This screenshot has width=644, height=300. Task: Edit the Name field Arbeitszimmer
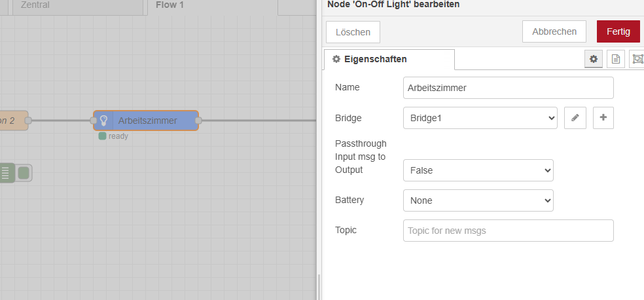pyautogui.click(x=508, y=88)
